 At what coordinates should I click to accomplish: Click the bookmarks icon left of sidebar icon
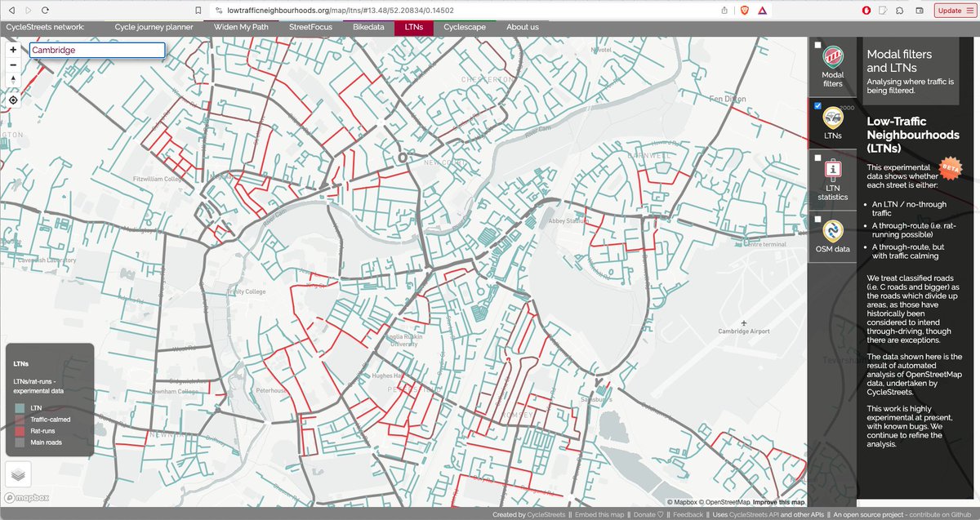[x=884, y=11]
